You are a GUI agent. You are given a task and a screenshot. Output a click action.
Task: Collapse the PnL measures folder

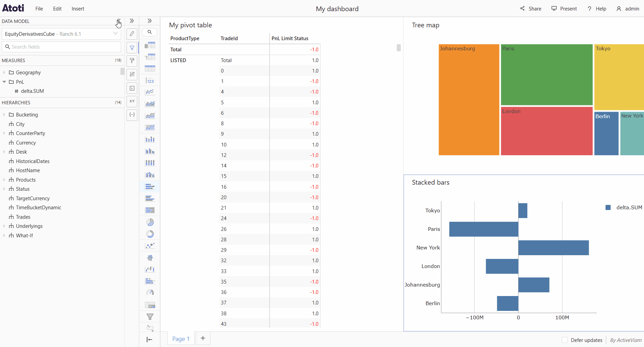tap(4, 82)
